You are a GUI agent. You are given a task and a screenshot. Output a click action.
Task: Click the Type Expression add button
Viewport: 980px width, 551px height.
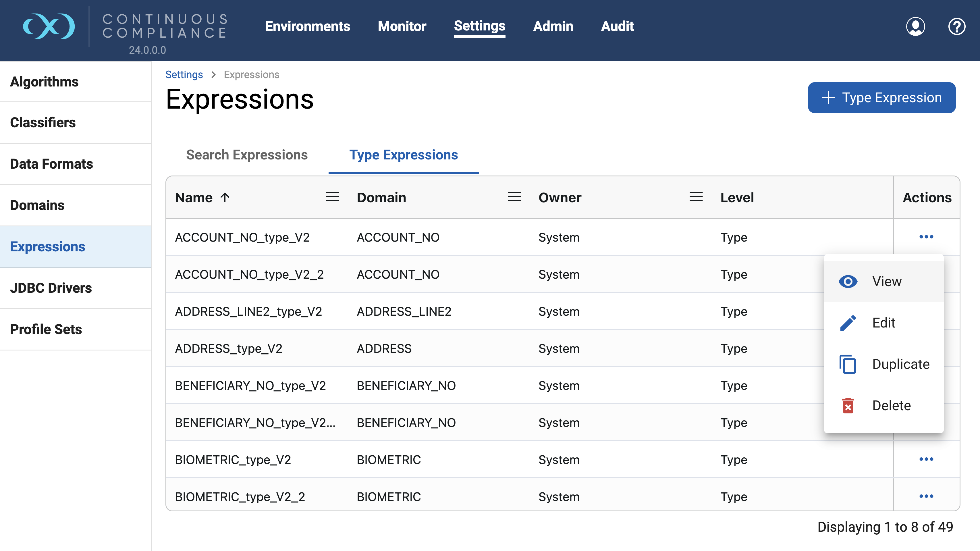pyautogui.click(x=881, y=98)
